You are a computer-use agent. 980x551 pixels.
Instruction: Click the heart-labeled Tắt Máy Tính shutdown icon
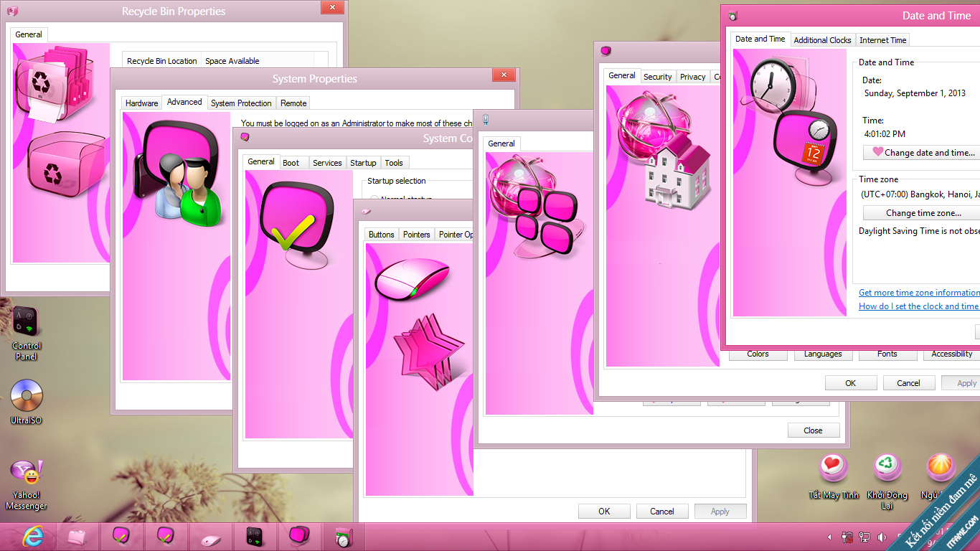click(834, 467)
